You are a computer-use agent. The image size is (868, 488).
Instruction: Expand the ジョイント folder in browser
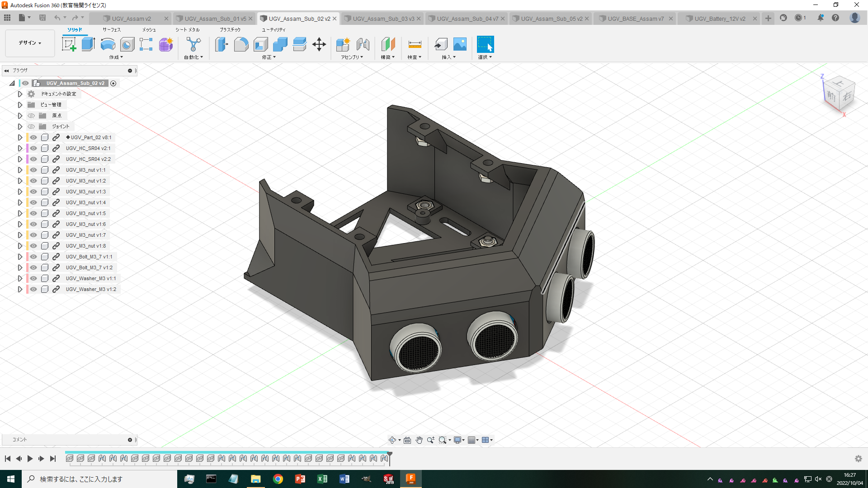(x=20, y=126)
